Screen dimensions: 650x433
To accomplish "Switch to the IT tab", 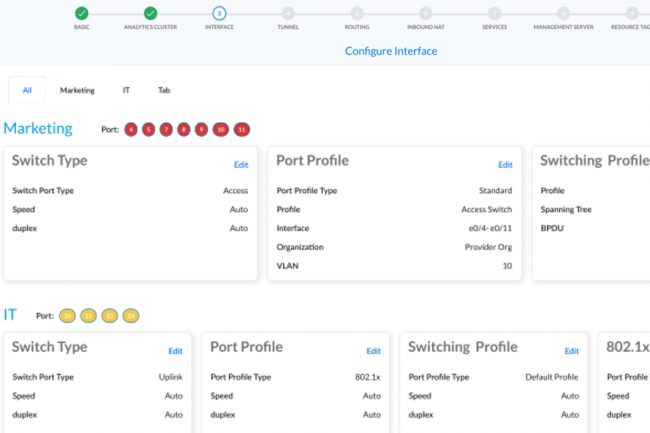I will (126, 90).
